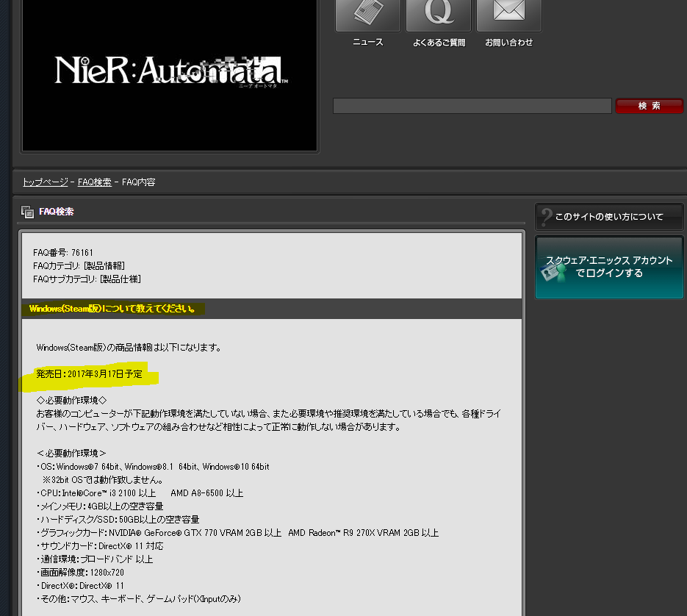Go to トップページ breadcrumb link

pos(46,182)
